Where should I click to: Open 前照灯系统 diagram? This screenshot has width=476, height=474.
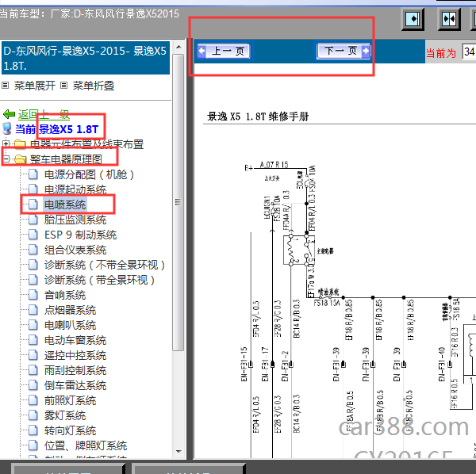pyautogui.click(x=70, y=400)
